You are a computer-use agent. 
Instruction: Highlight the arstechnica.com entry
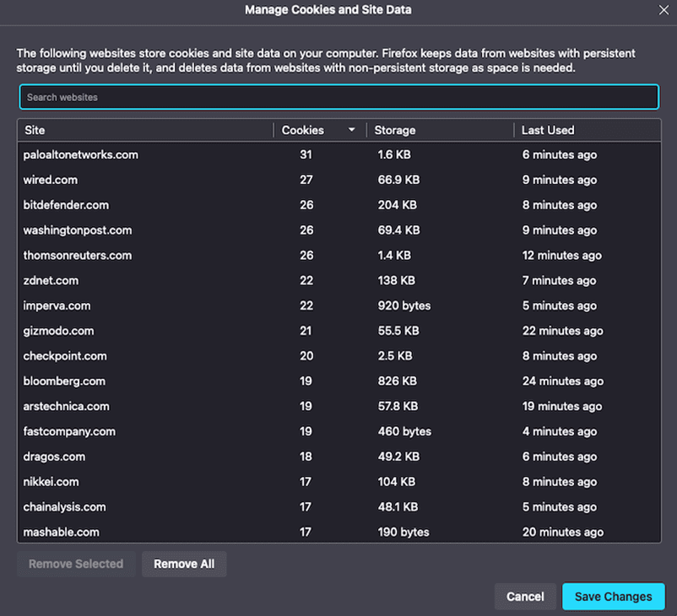66,406
